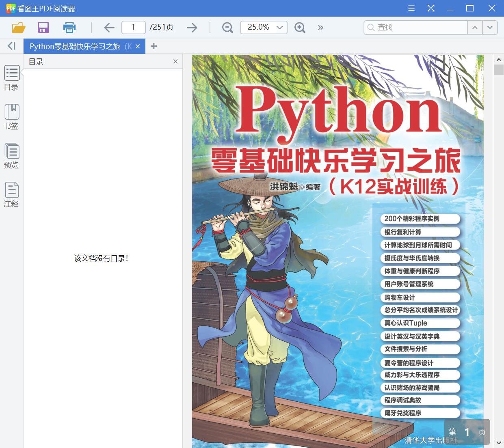
Task: Save the document with the save icon
Action: [43, 27]
